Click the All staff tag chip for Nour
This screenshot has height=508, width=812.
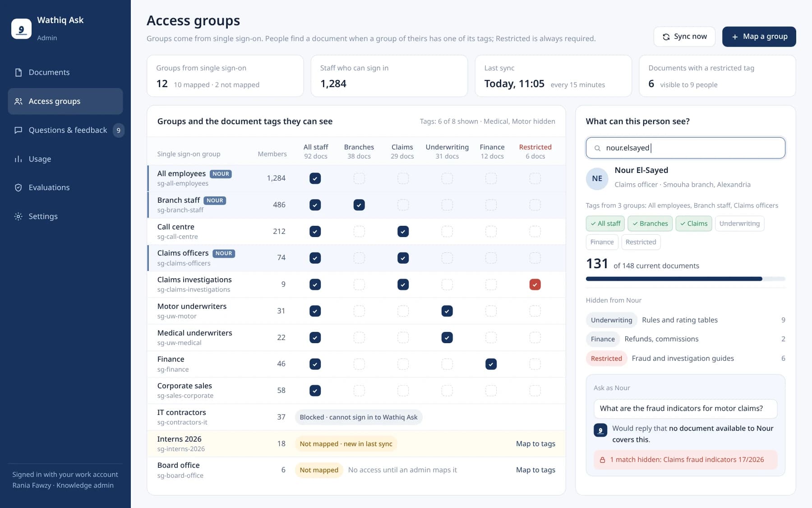(x=605, y=224)
